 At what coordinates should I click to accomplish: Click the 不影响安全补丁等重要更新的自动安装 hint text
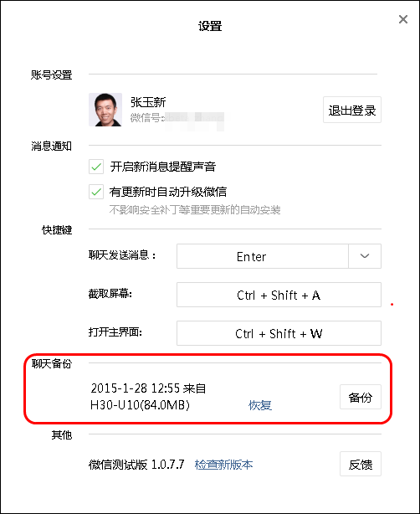click(x=195, y=210)
